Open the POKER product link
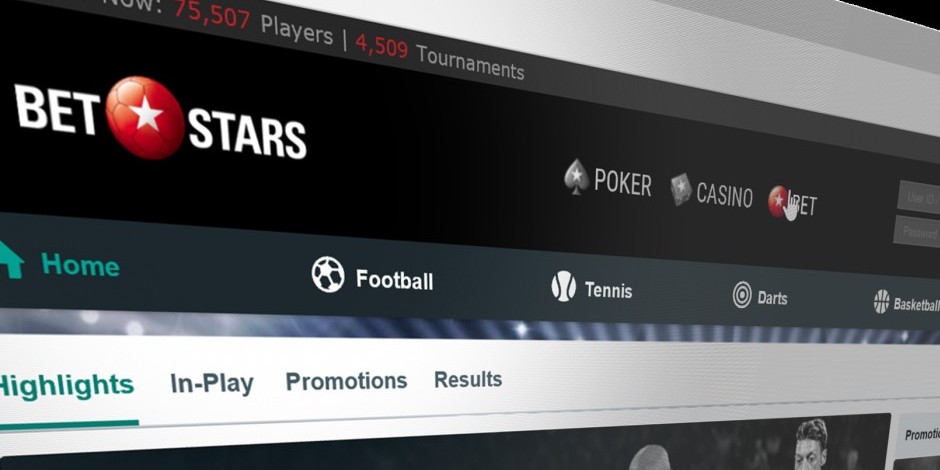The width and height of the screenshot is (940, 470). point(622,183)
